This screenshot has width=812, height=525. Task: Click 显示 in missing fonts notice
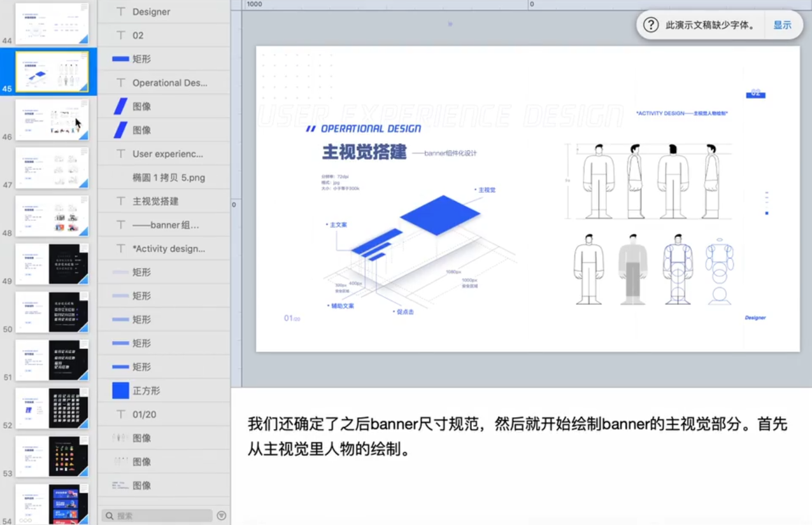(x=782, y=25)
